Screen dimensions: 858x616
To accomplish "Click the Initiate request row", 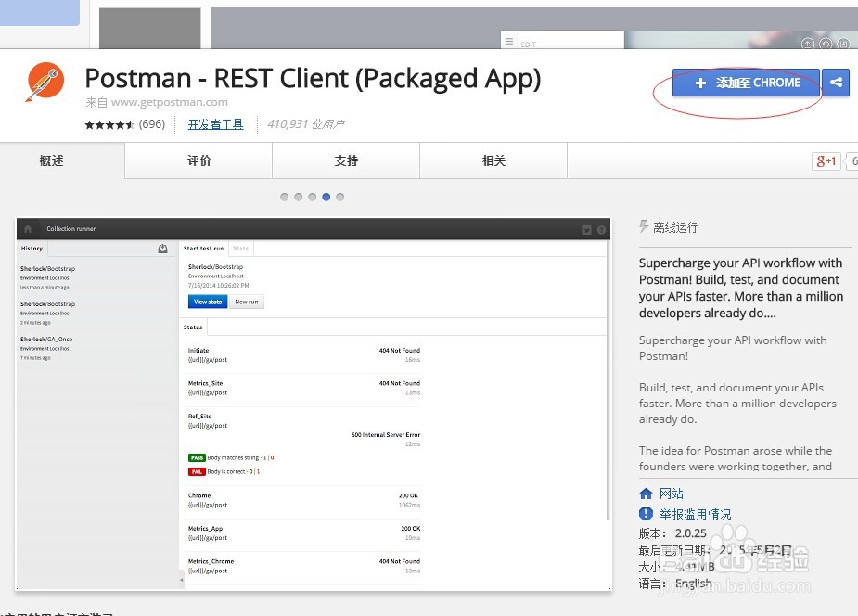I will coord(303,355).
